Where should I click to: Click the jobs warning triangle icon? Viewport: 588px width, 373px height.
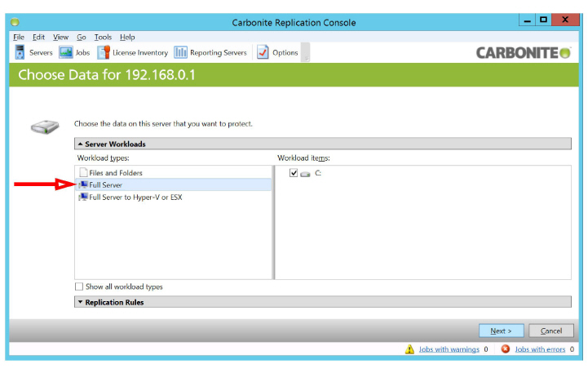tap(410, 349)
